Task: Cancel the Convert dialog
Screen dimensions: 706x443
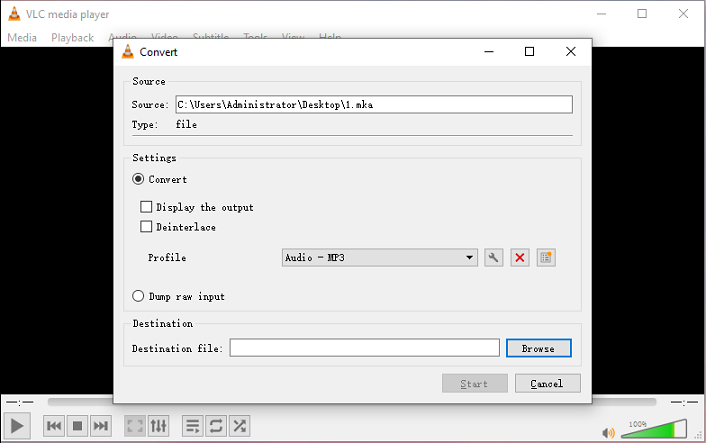Action: point(548,384)
